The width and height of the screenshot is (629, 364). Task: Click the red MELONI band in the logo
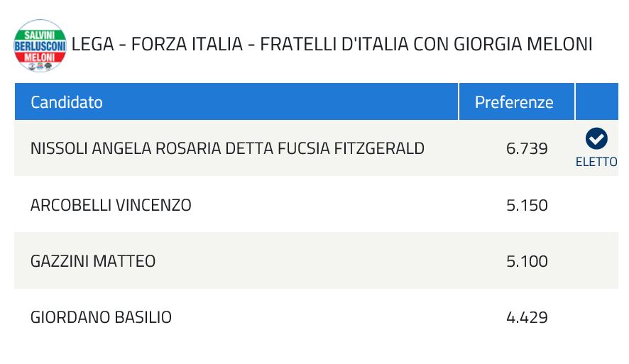pos(40,56)
